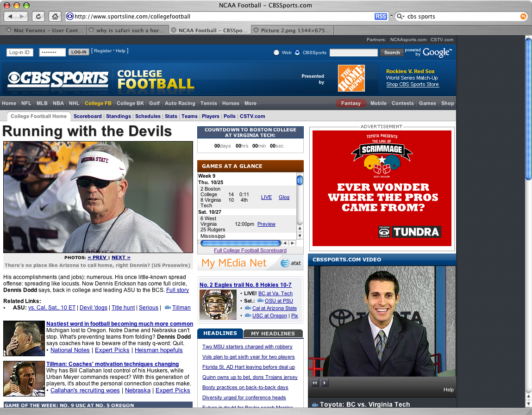Select the HEADLINES tab
This screenshot has height=415, width=532.
click(x=220, y=333)
